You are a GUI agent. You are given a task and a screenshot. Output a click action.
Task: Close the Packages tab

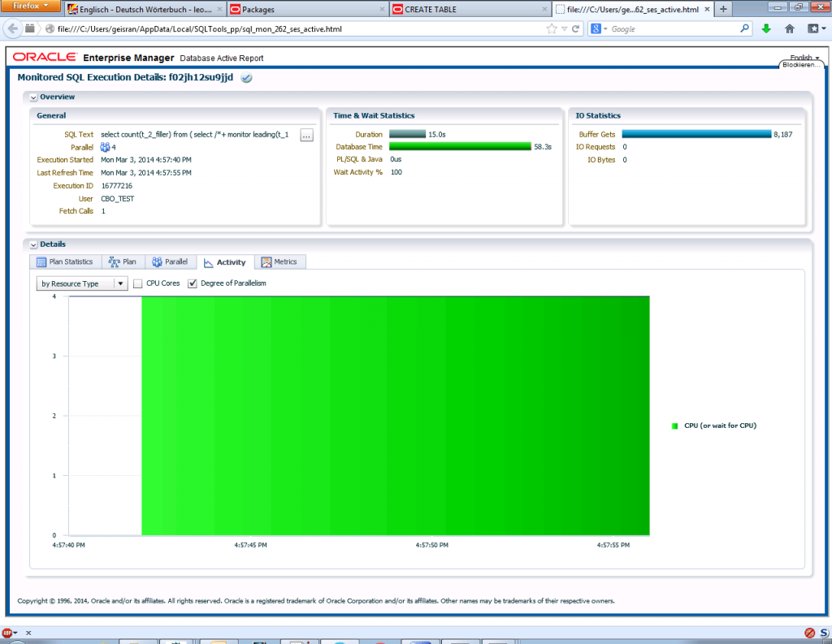(x=382, y=9)
